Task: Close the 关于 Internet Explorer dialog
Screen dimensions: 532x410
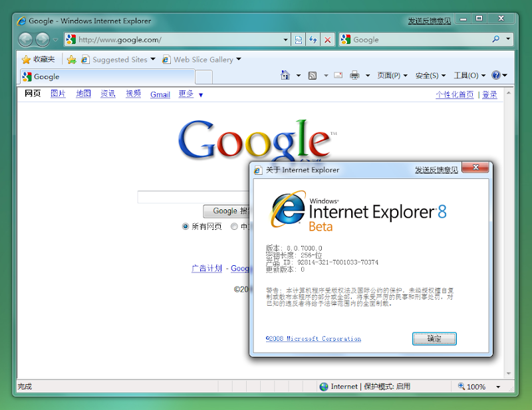Action: point(475,167)
